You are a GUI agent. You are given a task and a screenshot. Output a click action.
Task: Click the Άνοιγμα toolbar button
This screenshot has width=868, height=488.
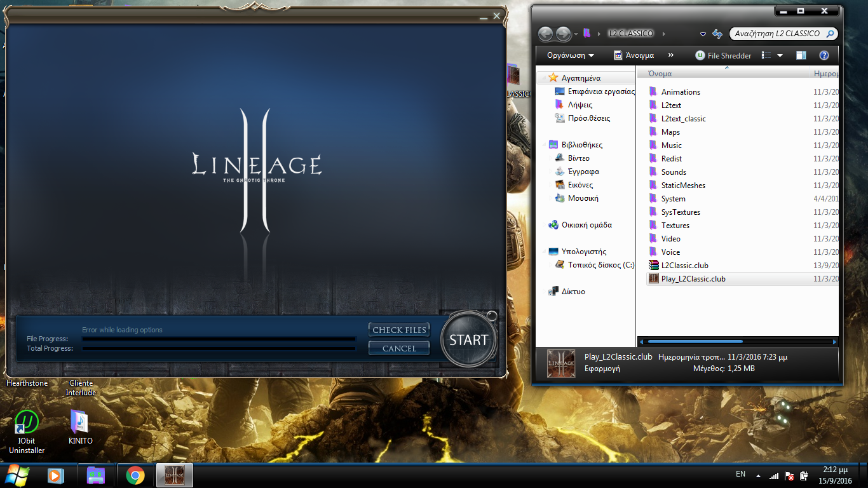tap(634, 55)
